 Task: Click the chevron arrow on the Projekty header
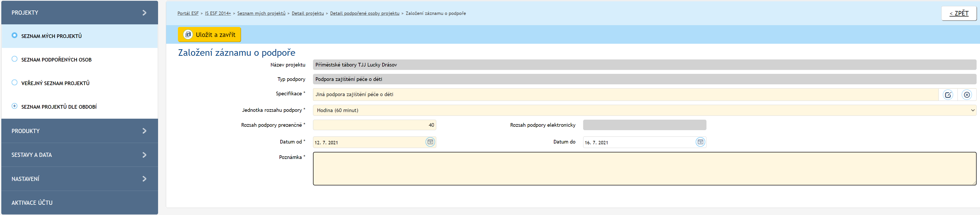[x=144, y=13]
